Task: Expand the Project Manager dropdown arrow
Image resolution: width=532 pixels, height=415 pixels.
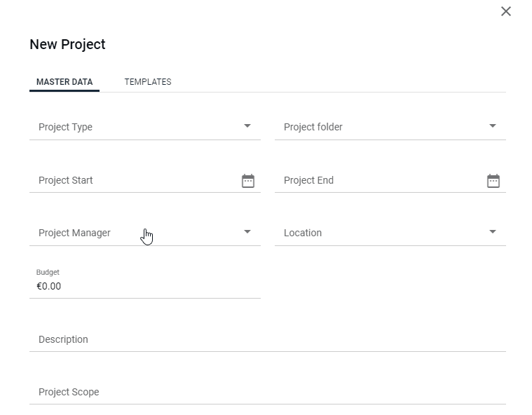Action: tap(247, 232)
